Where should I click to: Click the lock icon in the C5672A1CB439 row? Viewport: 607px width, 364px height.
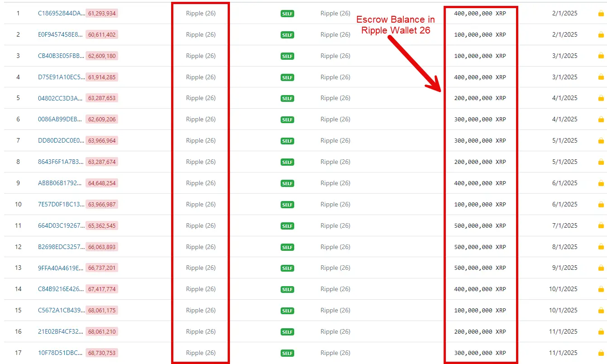pyautogui.click(x=601, y=311)
